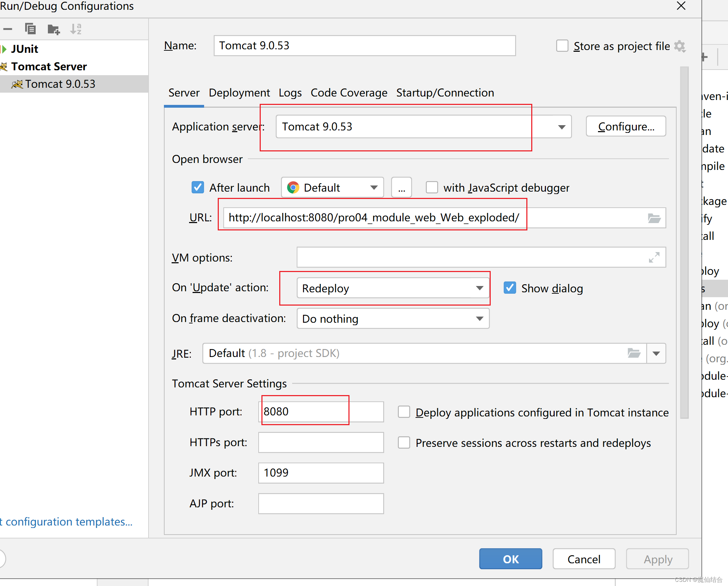Viewport: 728px width, 586px height.
Task: Uncheck the Show dialog checkbox
Action: tap(510, 288)
